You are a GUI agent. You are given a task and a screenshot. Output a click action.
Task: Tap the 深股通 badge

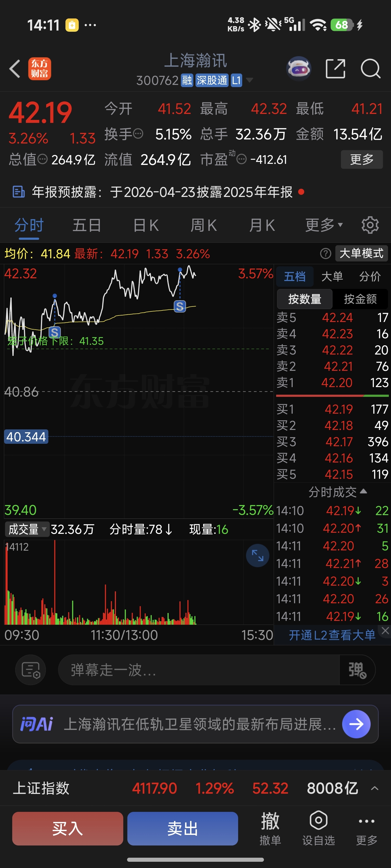click(212, 80)
